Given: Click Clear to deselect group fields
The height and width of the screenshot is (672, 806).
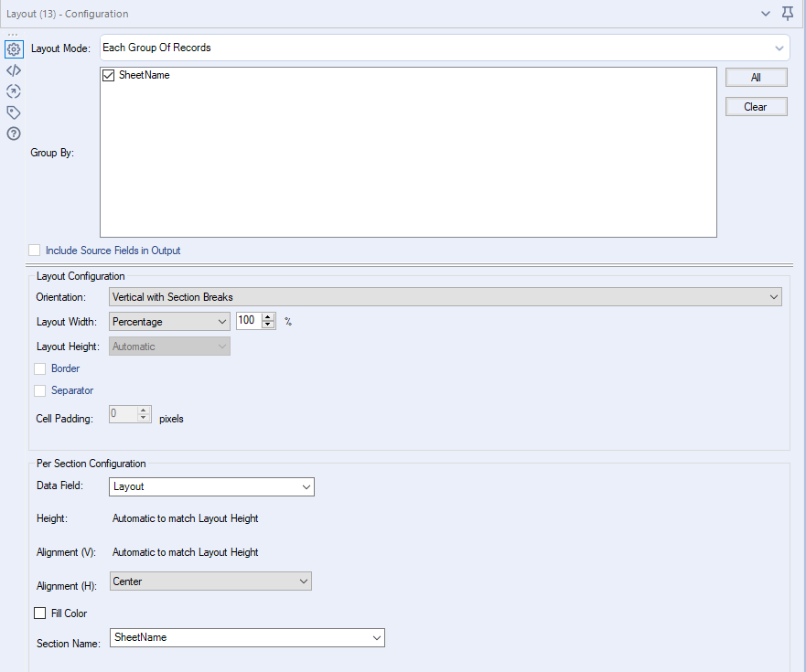Looking at the screenshot, I should point(756,106).
